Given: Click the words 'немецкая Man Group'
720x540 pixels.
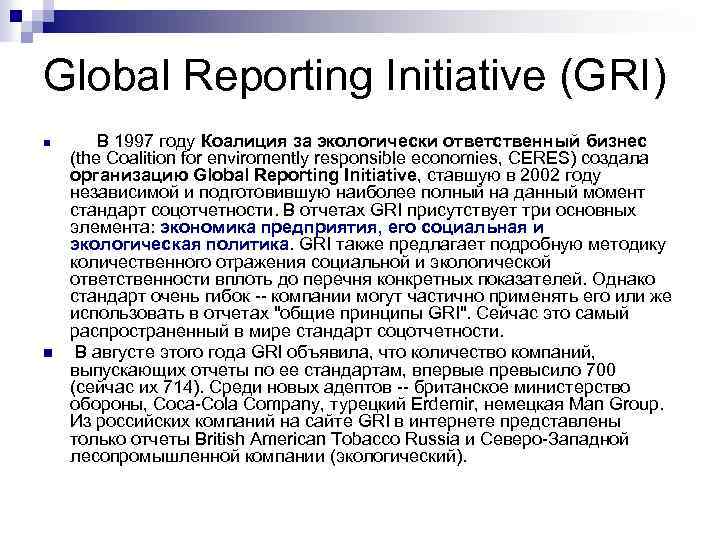Looking at the screenshot, I should [572, 405].
